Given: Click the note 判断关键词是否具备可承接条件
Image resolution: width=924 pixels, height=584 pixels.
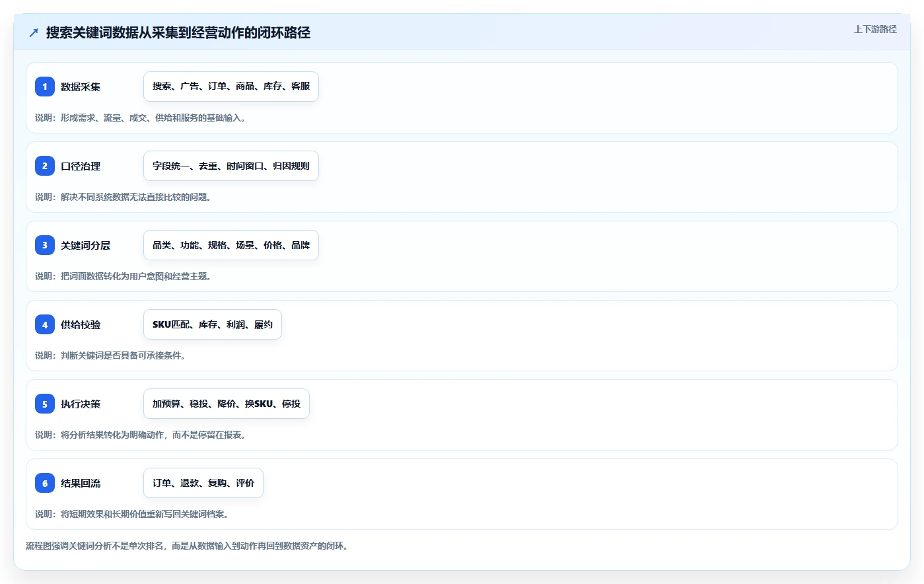Looking at the screenshot, I should coord(110,355).
